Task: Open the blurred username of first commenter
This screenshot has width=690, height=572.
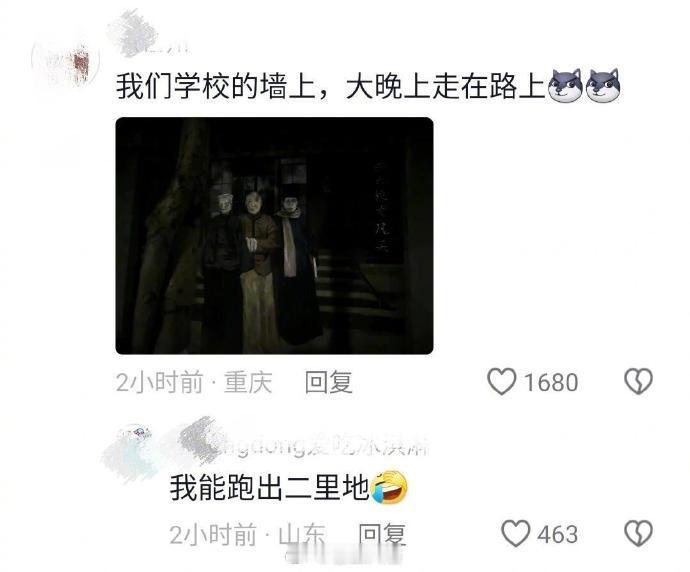Action: 147,35
